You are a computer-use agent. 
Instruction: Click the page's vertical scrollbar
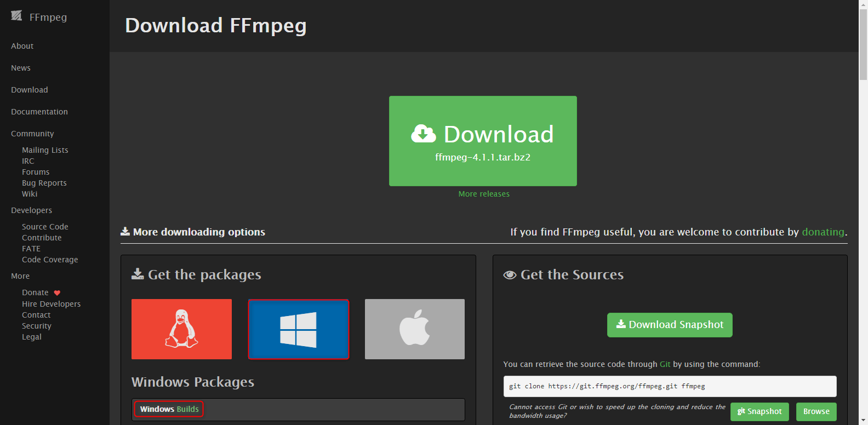click(863, 219)
